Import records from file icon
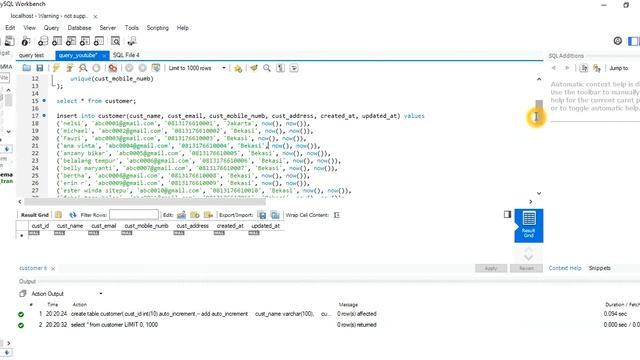Screen dimensions: 640x360 point(275,215)
